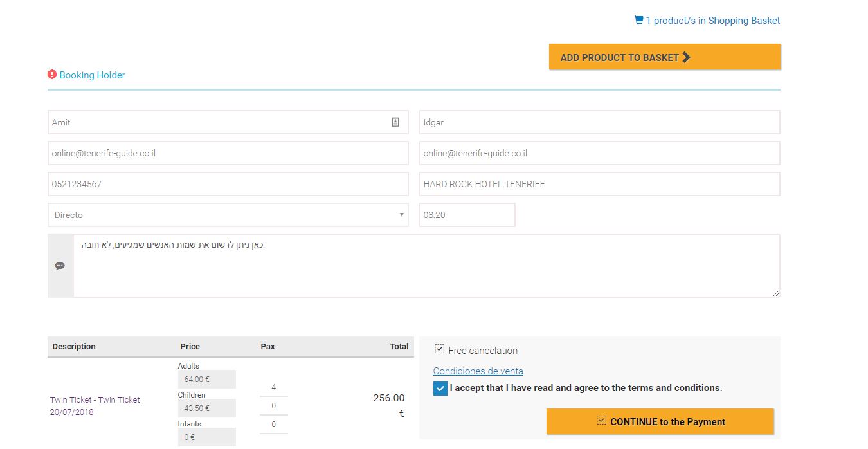Click the red Booking Holder warning icon

52,75
